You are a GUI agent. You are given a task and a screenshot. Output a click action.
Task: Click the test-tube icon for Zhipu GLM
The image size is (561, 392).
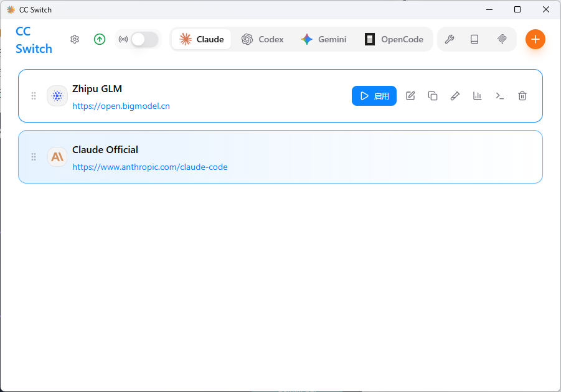(x=455, y=96)
